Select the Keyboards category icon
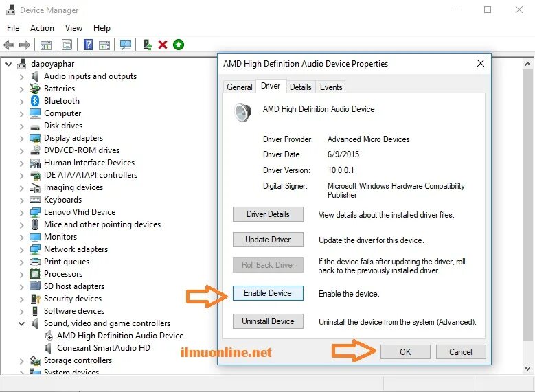 coord(35,200)
